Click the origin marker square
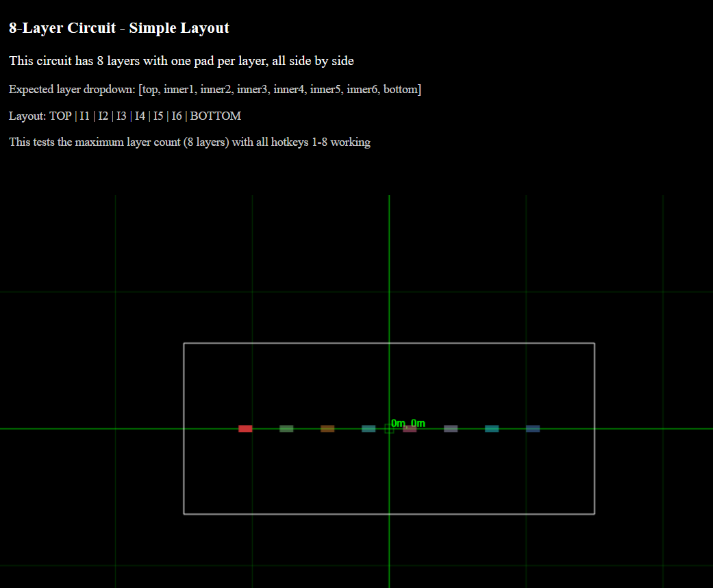The height and width of the screenshot is (588, 713). point(389,429)
